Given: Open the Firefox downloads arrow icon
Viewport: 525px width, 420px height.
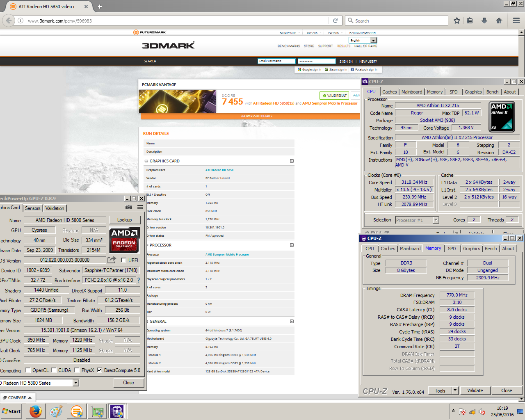Looking at the screenshot, I should coord(484,21).
